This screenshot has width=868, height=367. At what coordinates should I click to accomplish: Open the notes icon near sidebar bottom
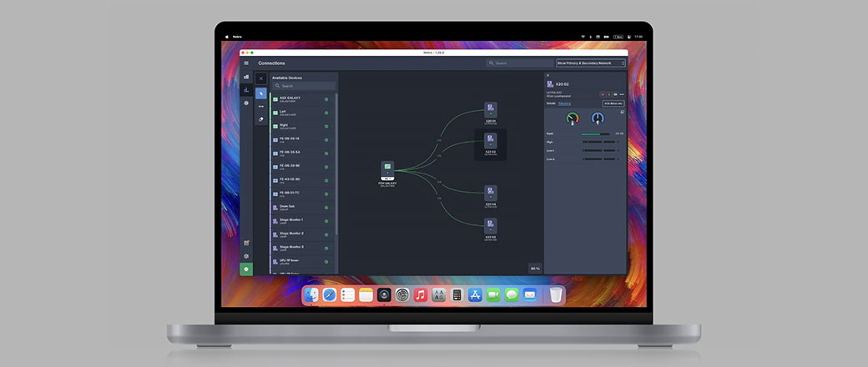[x=246, y=243]
